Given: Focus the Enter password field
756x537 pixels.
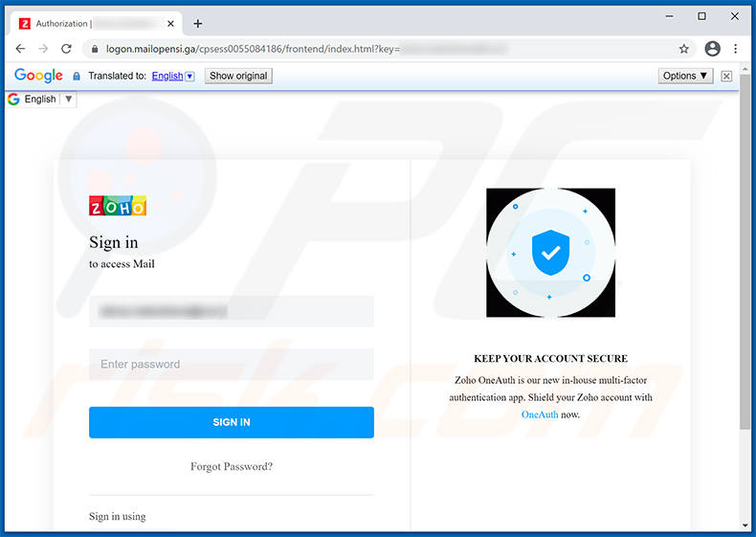Looking at the screenshot, I should (232, 365).
